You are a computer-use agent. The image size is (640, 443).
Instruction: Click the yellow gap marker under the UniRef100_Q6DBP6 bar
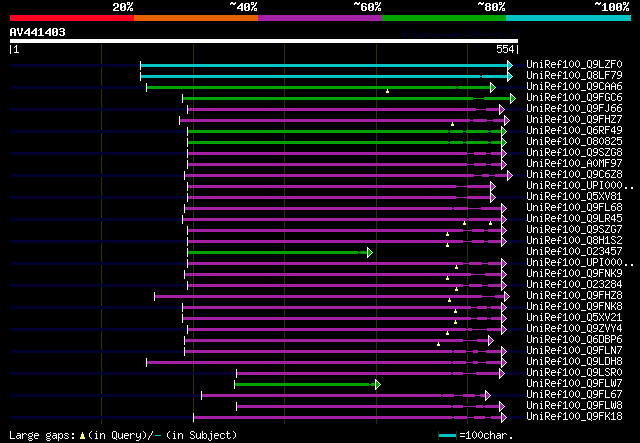(438, 345)
